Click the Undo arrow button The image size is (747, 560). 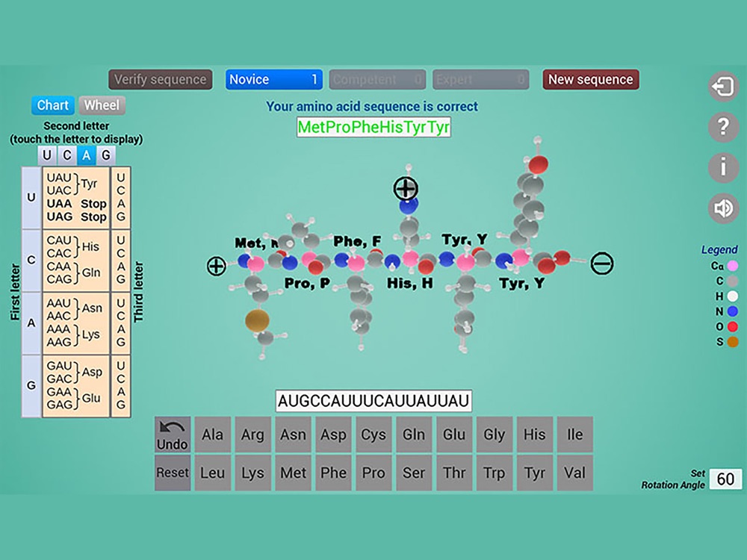point(173,435)
